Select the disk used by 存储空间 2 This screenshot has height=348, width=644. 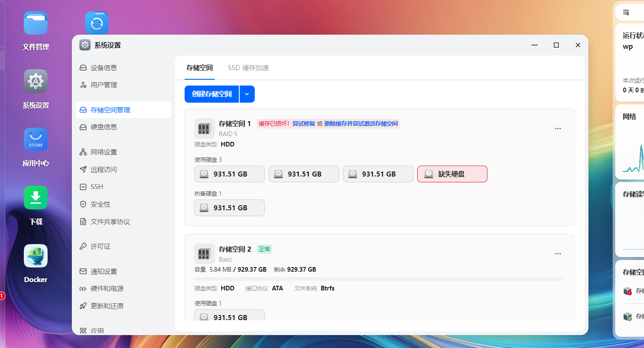coord(229,315)
